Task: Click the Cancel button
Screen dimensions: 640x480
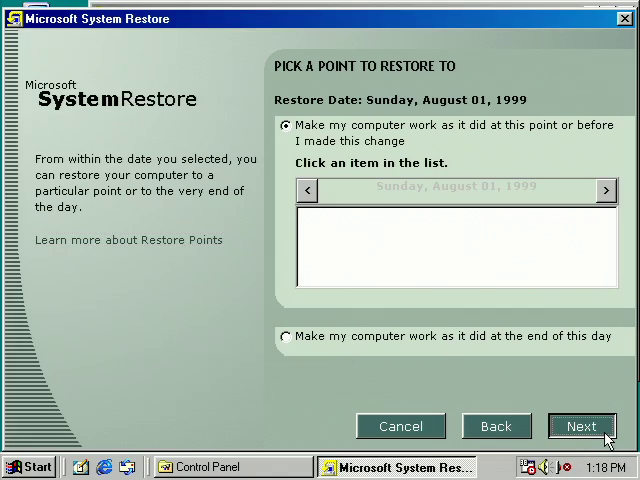Action: (x=401, y=426)
